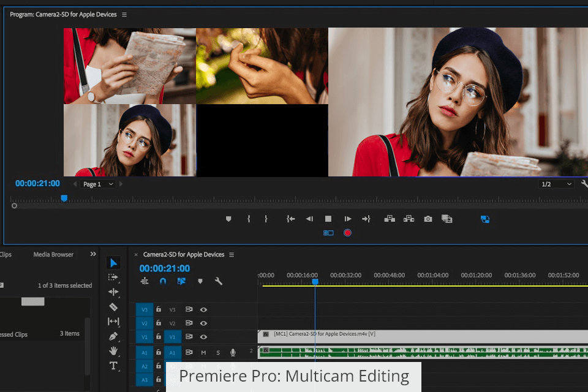Toggle V2 source patching button
The image size is (588, 392).
(x=145, y=323)
